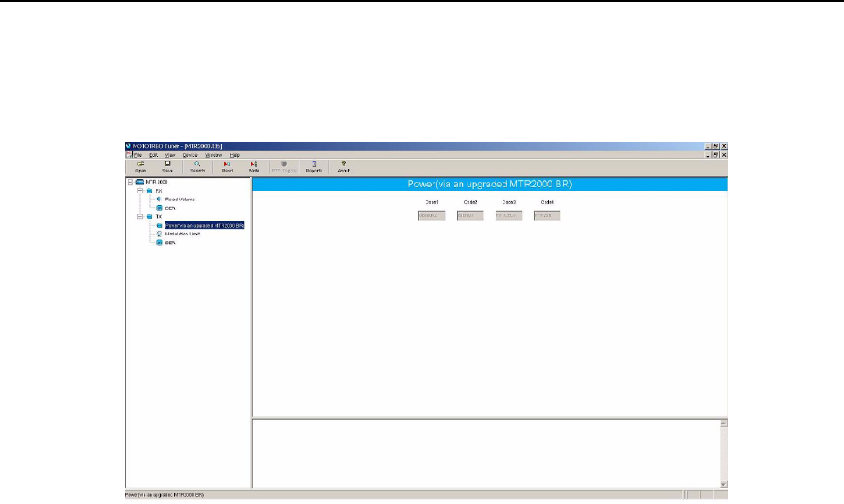Click the Code4 label
The width and height of the screenshot is (844, 504).
547,202
